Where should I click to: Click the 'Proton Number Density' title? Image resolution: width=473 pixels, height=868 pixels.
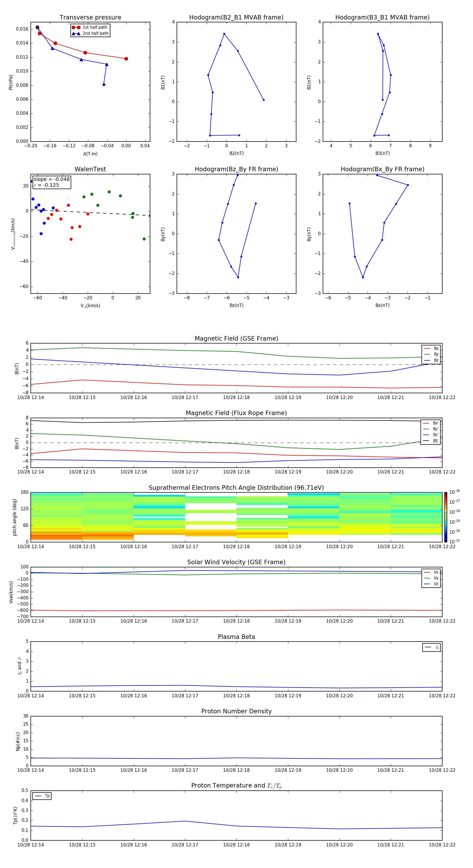[x=236, y=711]
